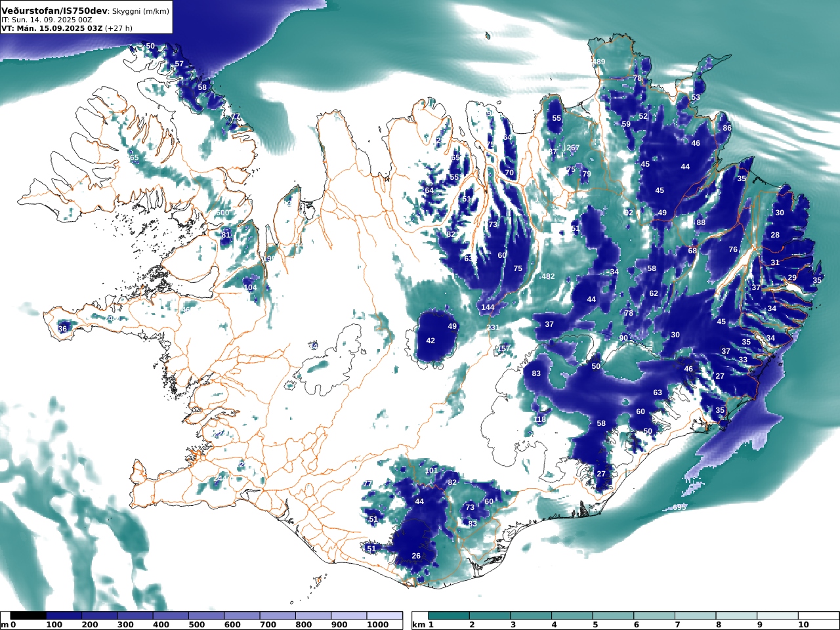Click the 118 visibility value on the map
This screenshot has width=840, height=630.
(x=539, y=419)
